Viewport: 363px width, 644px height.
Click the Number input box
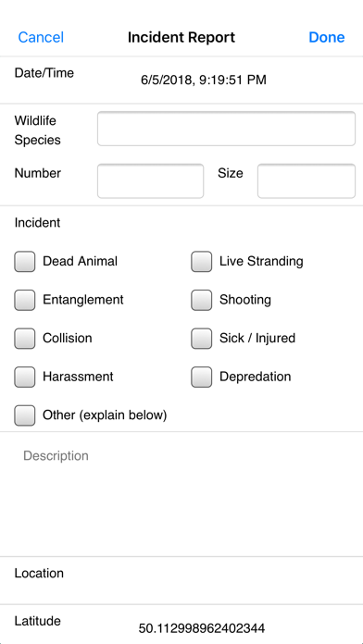(x=150, y=180)
